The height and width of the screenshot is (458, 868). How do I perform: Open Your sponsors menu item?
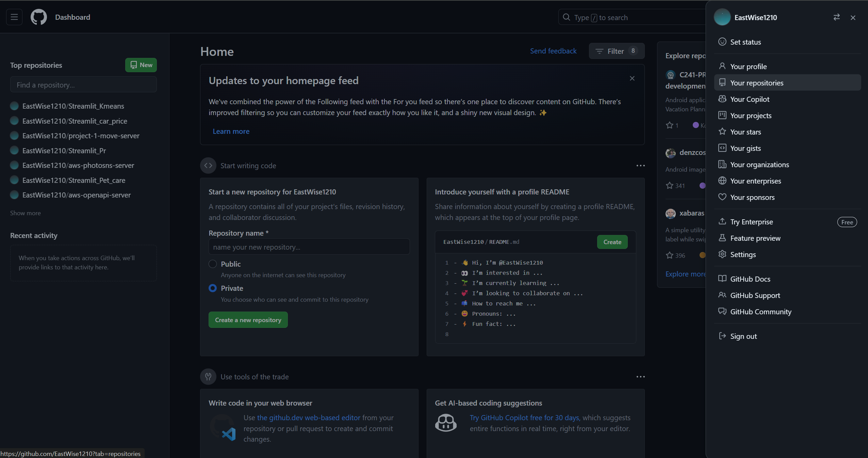click(x=787, y=197)
